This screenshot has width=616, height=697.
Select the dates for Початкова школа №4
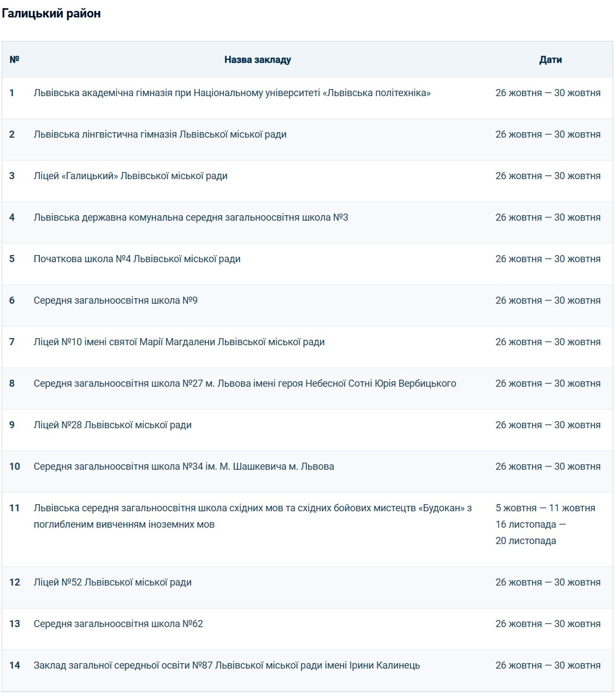(x=548, y=259)
